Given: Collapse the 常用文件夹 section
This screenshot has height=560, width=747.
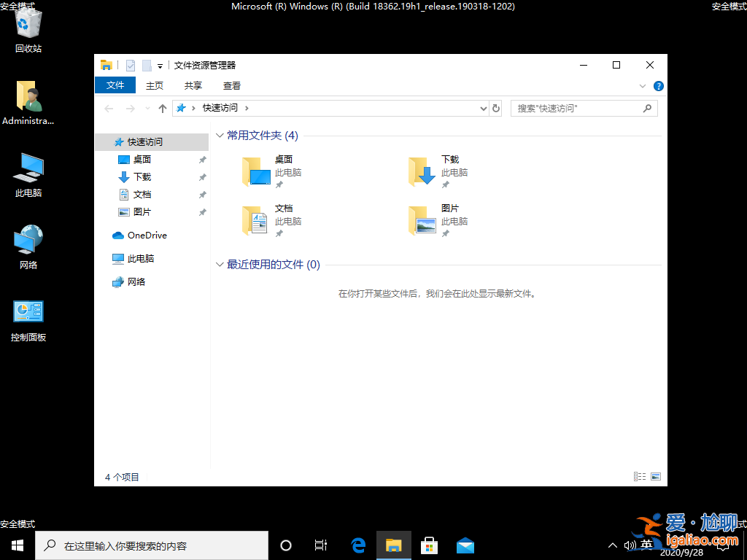Looking at the screenshot, I should coord(219,135).
